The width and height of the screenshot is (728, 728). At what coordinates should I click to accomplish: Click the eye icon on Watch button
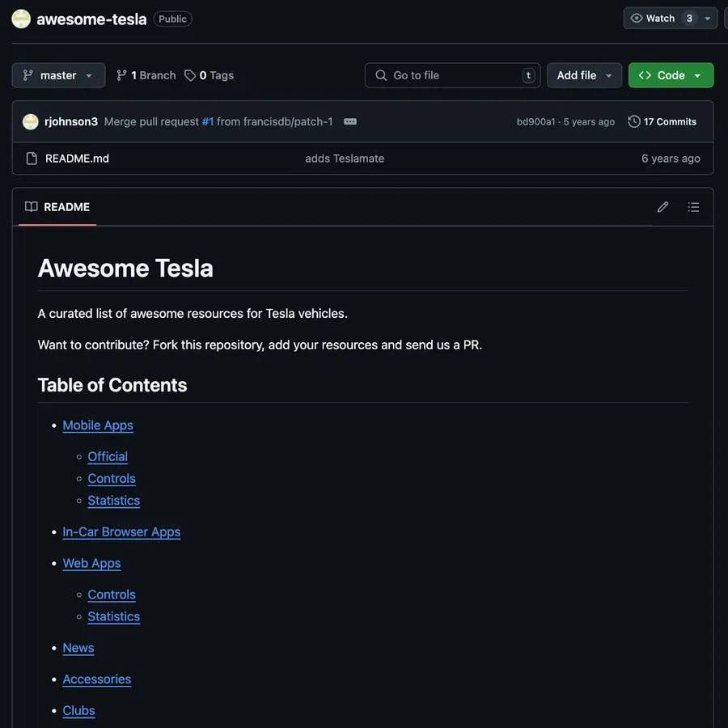coord(637,18)
